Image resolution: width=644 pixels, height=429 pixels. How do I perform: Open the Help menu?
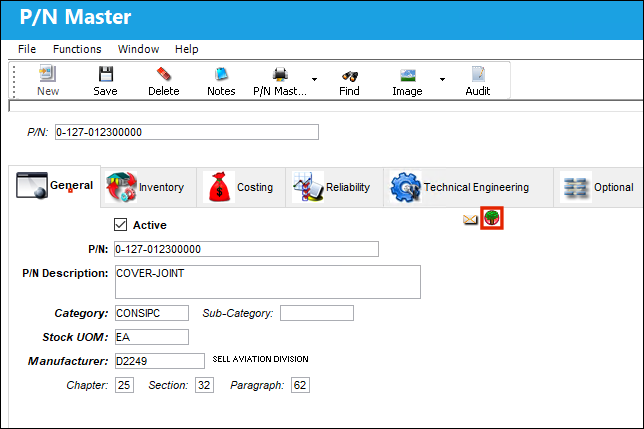tap(186, 49)
